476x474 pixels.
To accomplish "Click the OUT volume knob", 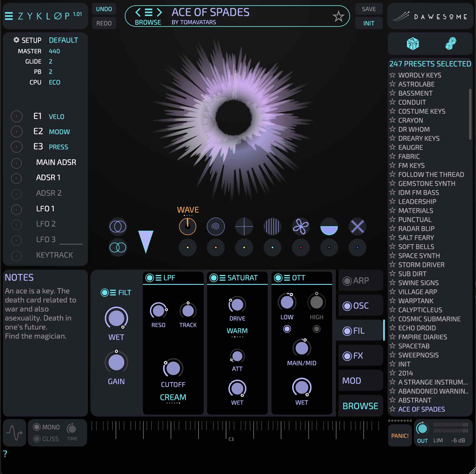I will point(422,429).
